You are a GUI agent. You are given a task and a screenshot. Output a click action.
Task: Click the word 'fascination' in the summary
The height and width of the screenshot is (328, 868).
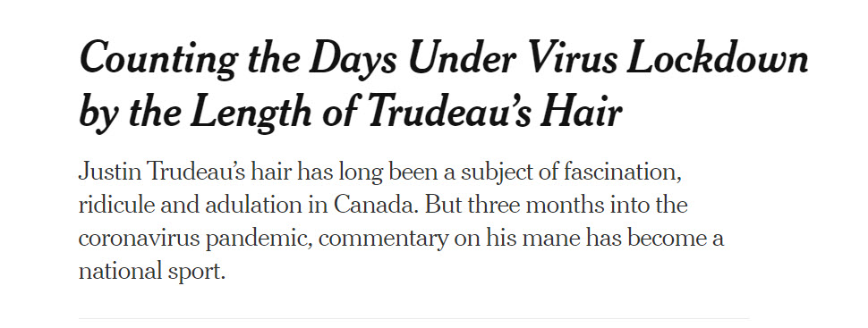pos(622,172)
